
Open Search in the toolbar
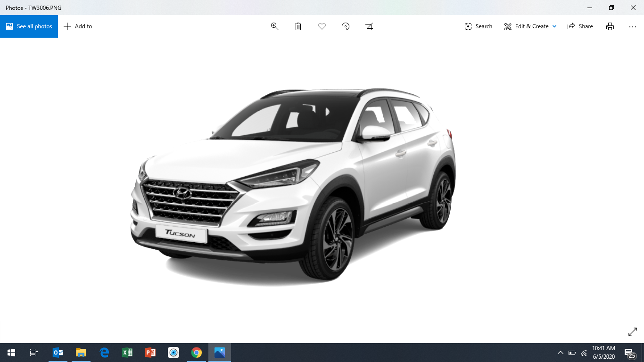(478, 26)
